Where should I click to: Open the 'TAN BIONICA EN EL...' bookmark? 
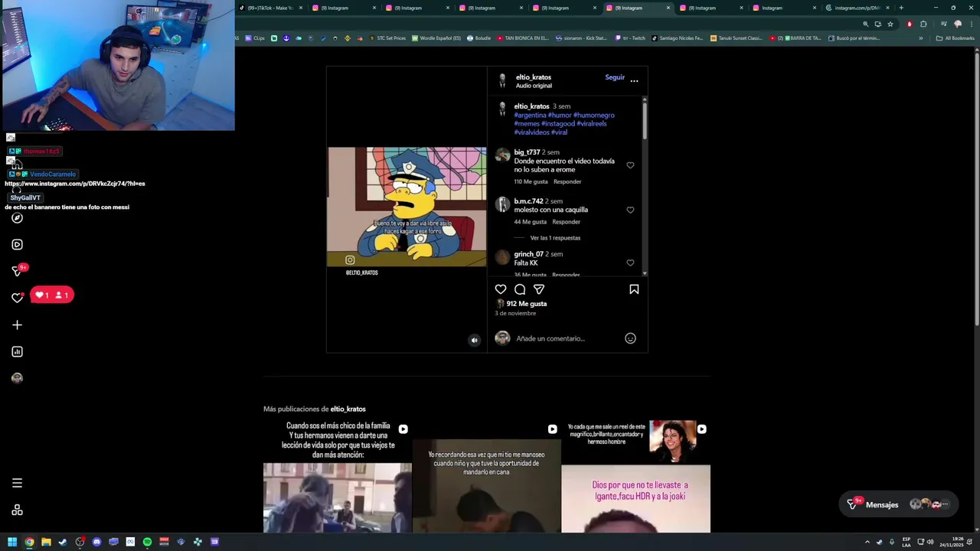(x=523, y=38)
